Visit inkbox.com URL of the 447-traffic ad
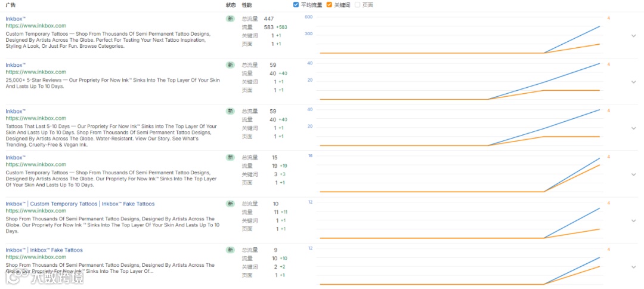This screenshot has height=289, width=644. click(x=36, y=26)
